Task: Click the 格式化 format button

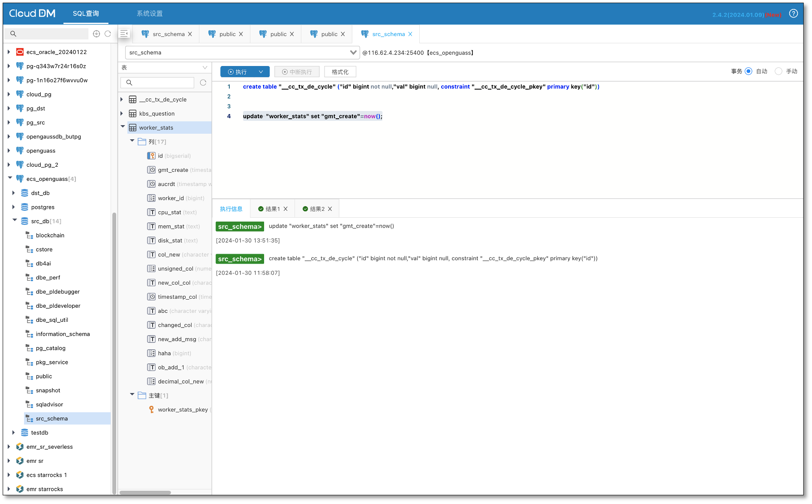Action: click(340, 72)
